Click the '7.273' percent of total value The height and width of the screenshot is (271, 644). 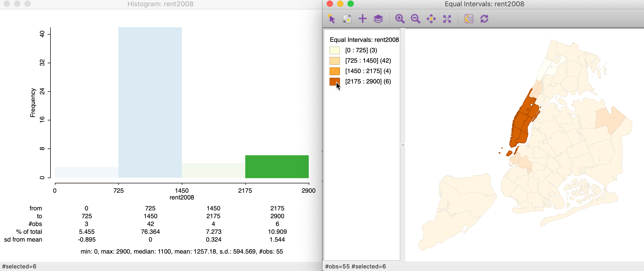(x=214, y=232)
